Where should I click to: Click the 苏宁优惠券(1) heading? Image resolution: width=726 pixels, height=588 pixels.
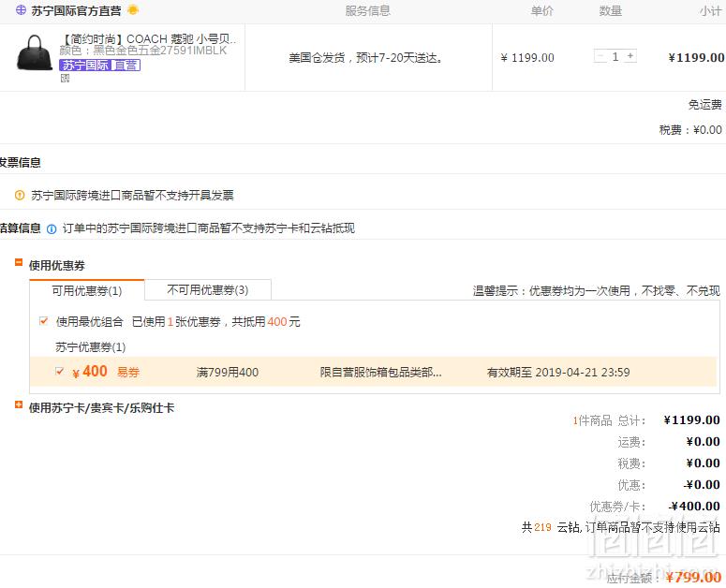(x=90, y=347)
